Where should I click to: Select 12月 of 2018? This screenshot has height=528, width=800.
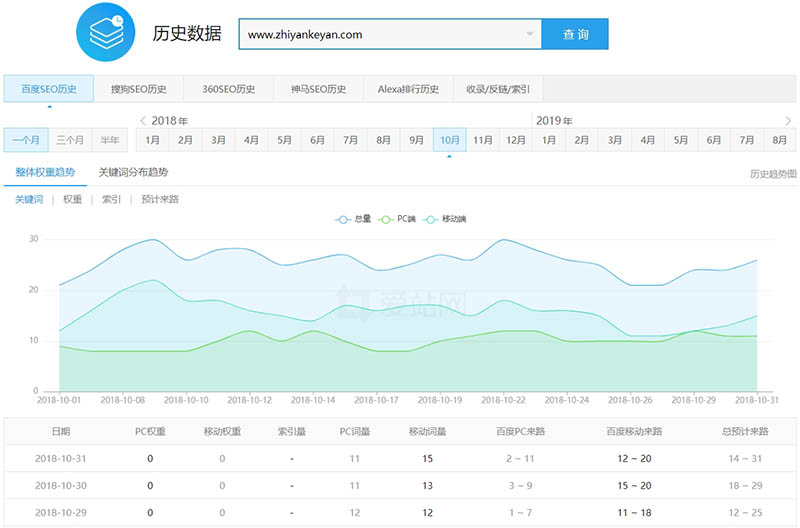515,140
